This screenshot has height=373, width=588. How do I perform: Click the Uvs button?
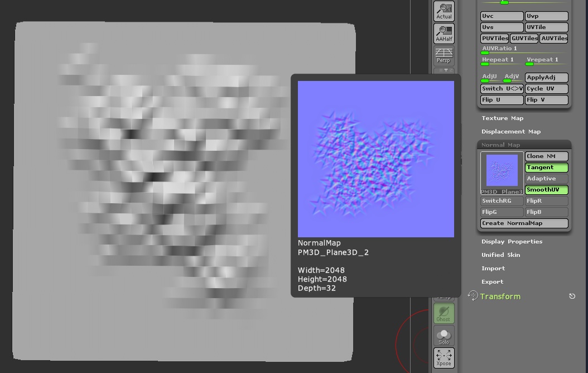coord(502,27)
